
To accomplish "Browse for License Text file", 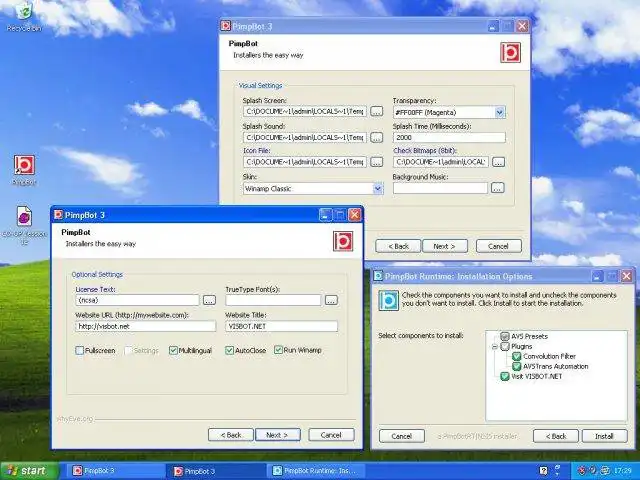I will tap(209, 300).
